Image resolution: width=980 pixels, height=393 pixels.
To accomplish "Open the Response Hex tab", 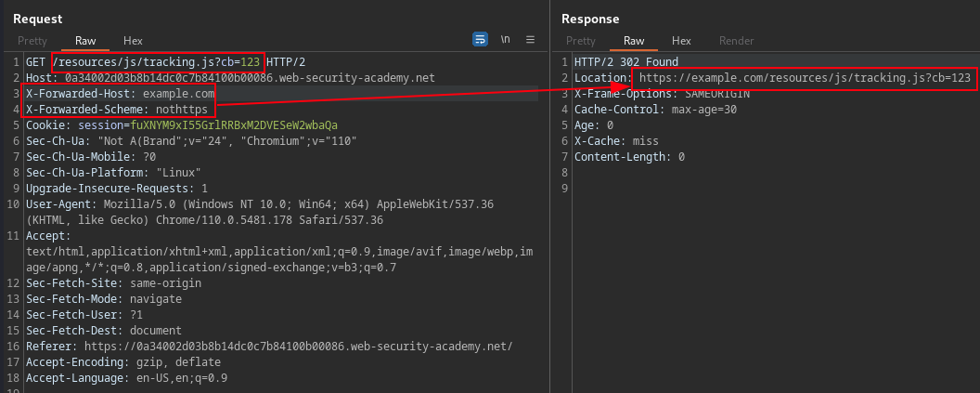I will 681,41.
